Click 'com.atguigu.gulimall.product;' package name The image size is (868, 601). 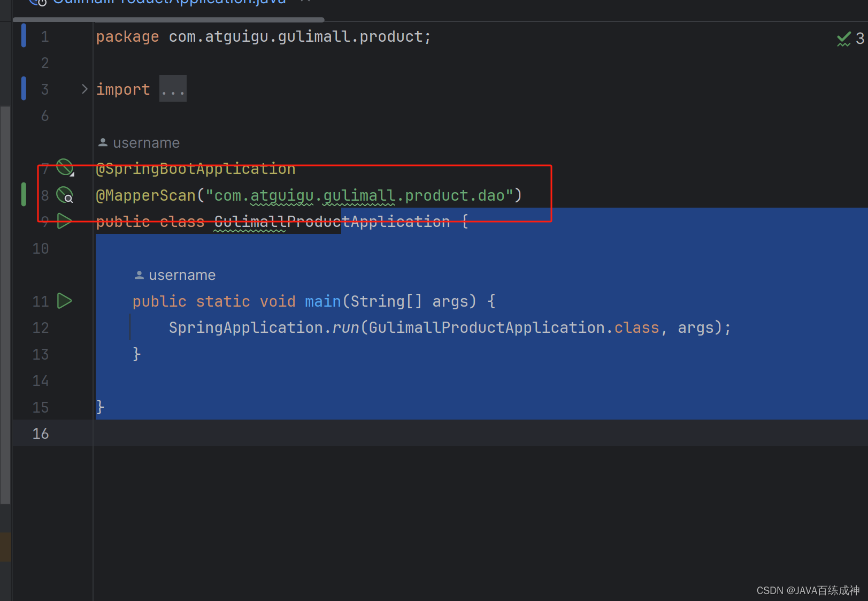click(x=300, y=37)
